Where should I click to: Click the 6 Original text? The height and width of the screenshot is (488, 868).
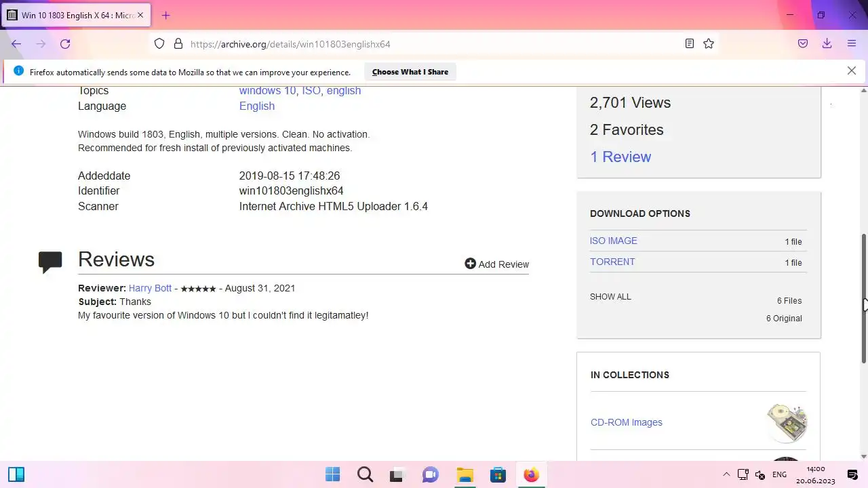[784, 318]
